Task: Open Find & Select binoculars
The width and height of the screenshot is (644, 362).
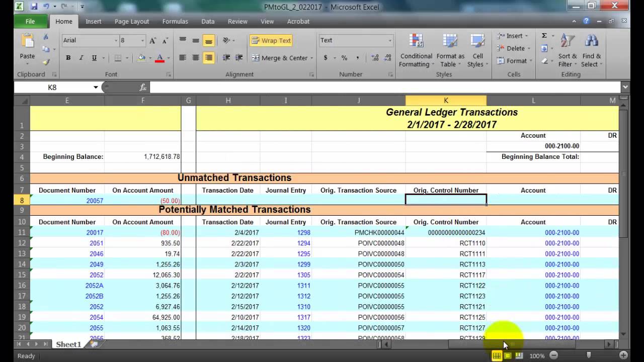Action: [x=592, y=51]
